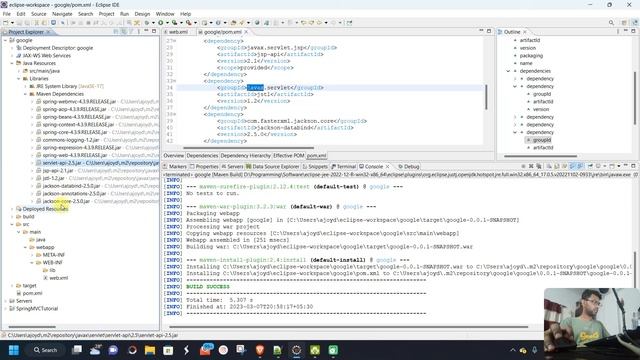Toggle Show Console on standard output
Image resolution: width=640 pixels, height=360 pixels.
[572, 166]
